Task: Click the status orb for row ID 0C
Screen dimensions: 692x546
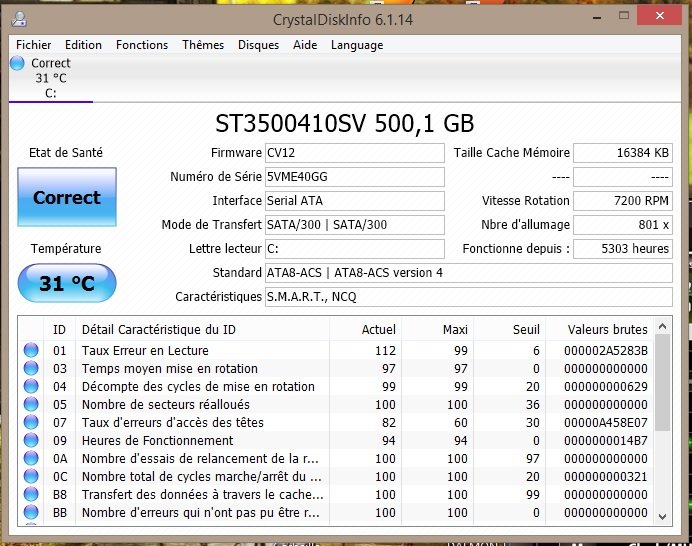Action: [31, 476]
